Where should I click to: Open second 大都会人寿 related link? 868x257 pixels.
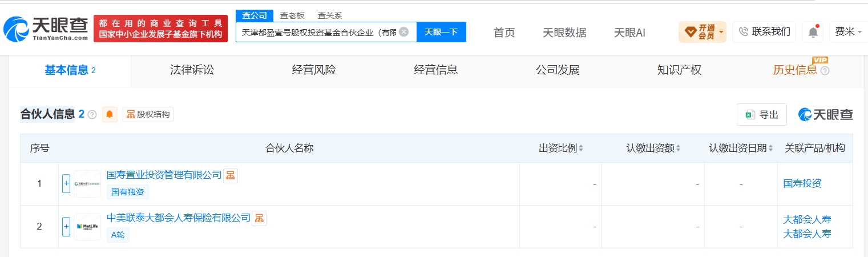(x=807, y=234)
